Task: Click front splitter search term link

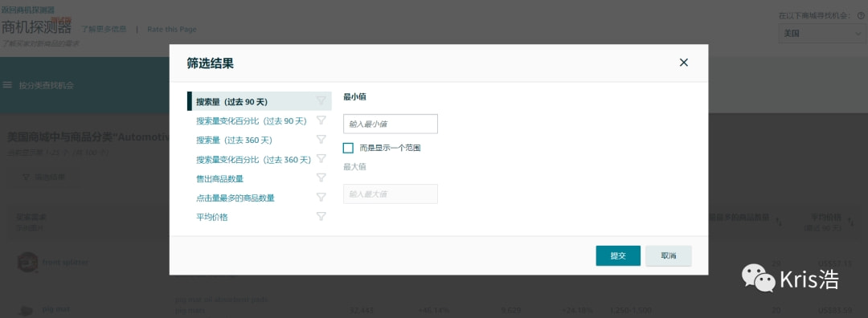Action: coord(65,262)
